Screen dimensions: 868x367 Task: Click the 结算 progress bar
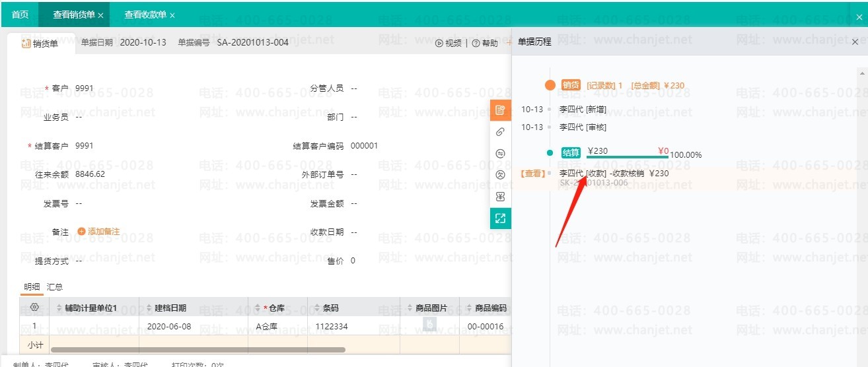click(x=627, y=156)
